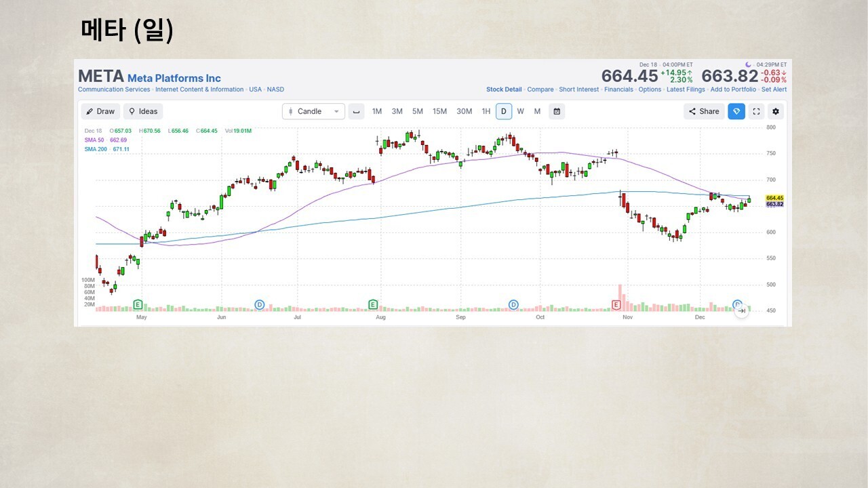Share the chart using Share button
The height and width of the screenshot is (488, 868).
[x=704, y=112]
